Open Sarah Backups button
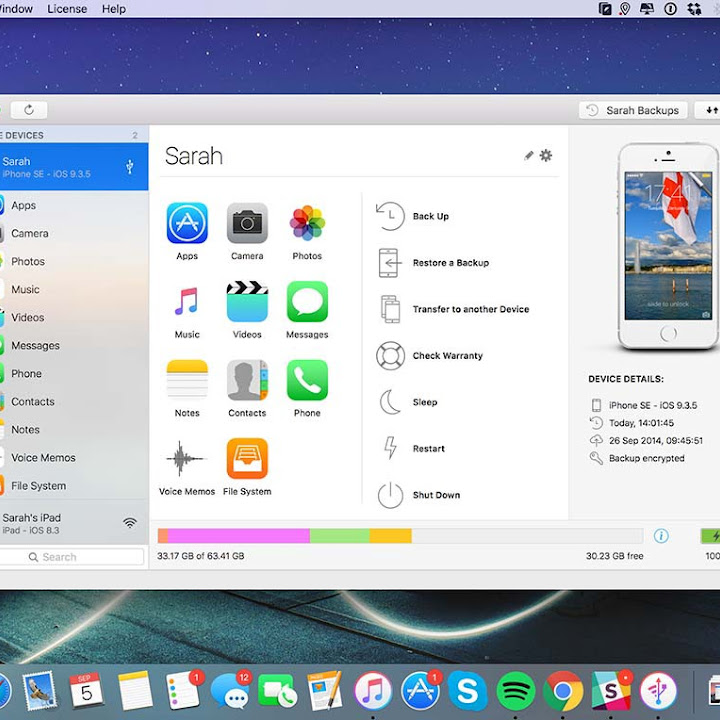The width and height of the screenshot is (720, 720). 633,110
